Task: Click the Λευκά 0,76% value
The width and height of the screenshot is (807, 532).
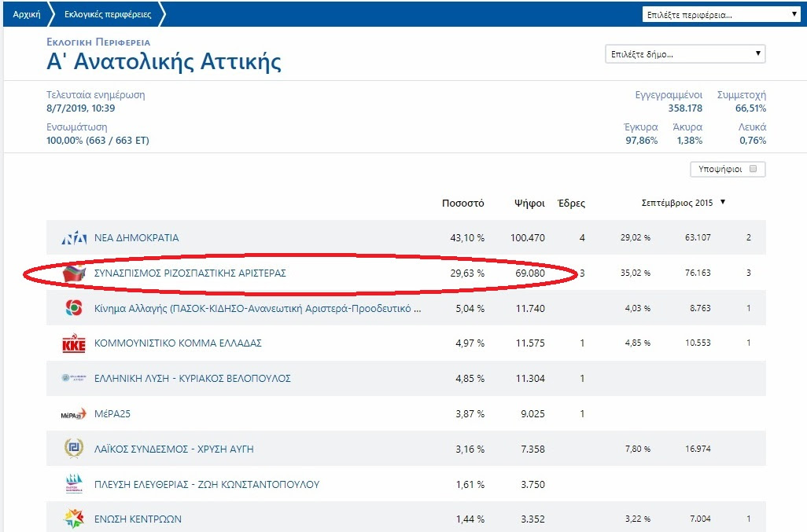Action: tap(753, 141)
